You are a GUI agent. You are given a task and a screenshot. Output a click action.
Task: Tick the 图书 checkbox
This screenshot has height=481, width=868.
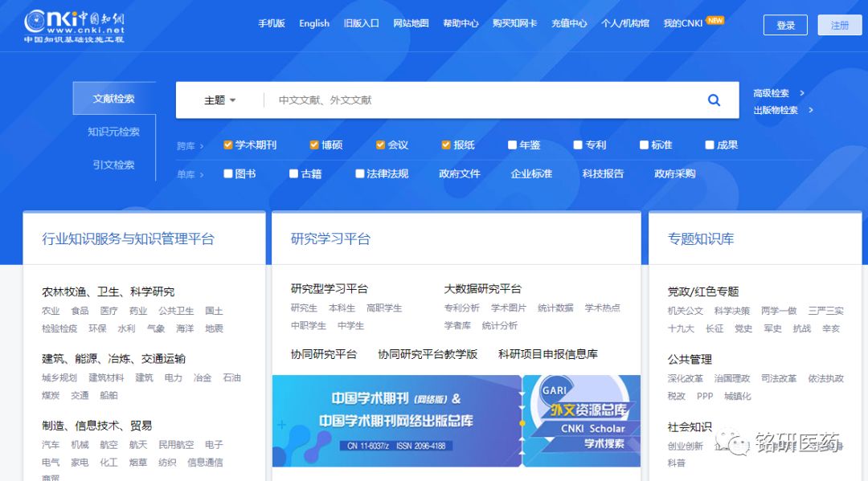(228, 173)
